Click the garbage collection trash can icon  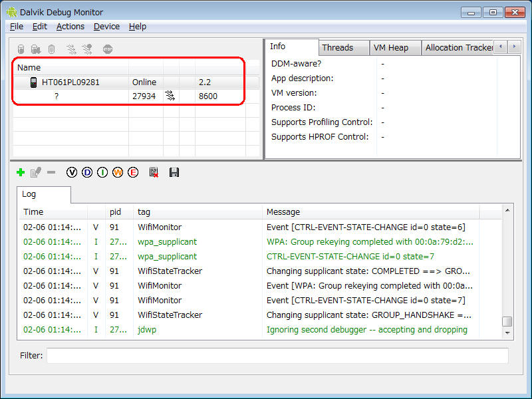[51, 49]
